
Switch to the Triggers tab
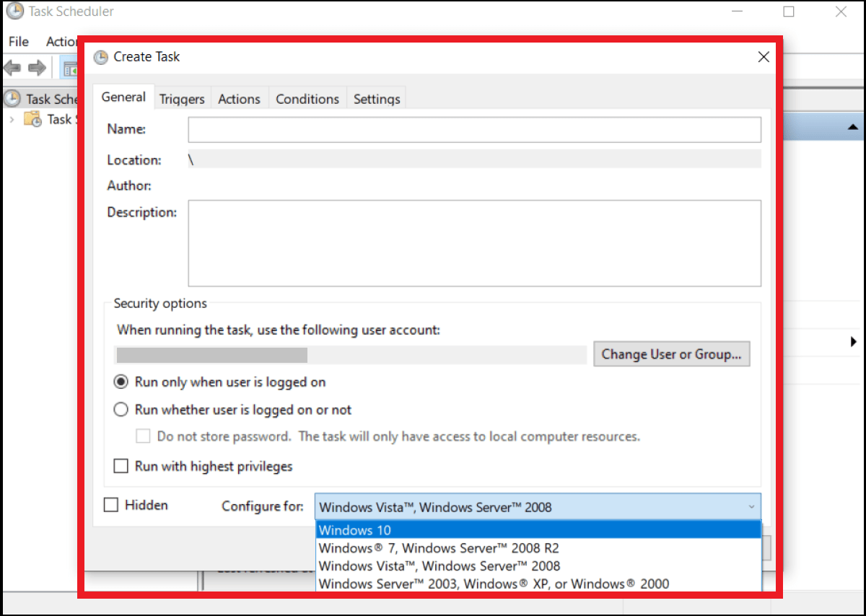(182, 98)
